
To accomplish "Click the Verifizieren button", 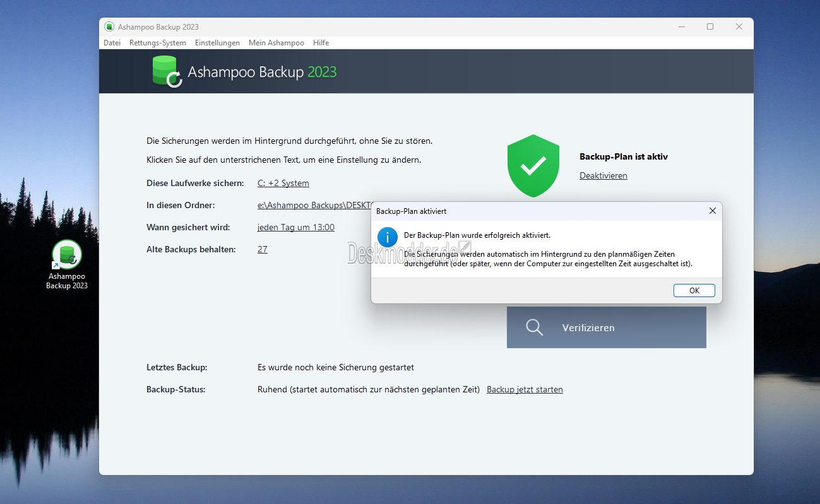I will tap(607, 327).
